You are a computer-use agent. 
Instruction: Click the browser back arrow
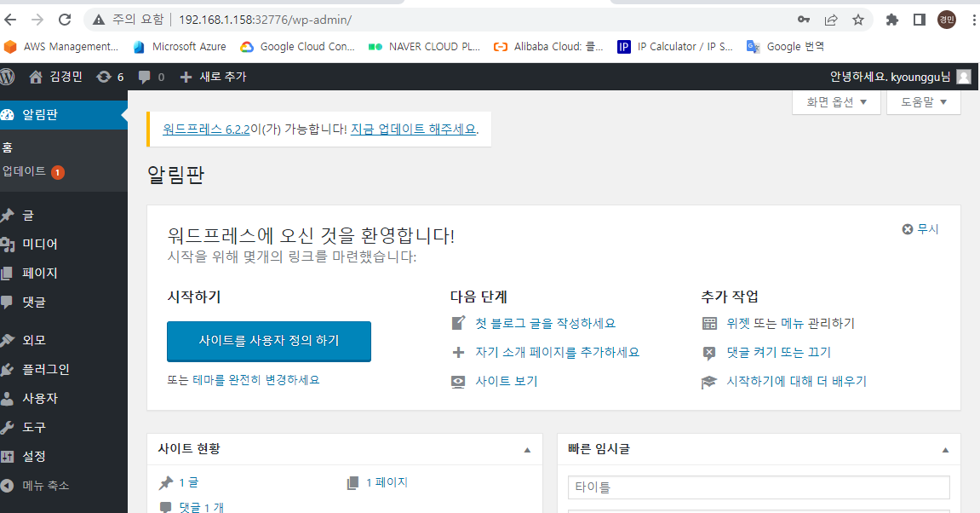(x=10, y=20)
